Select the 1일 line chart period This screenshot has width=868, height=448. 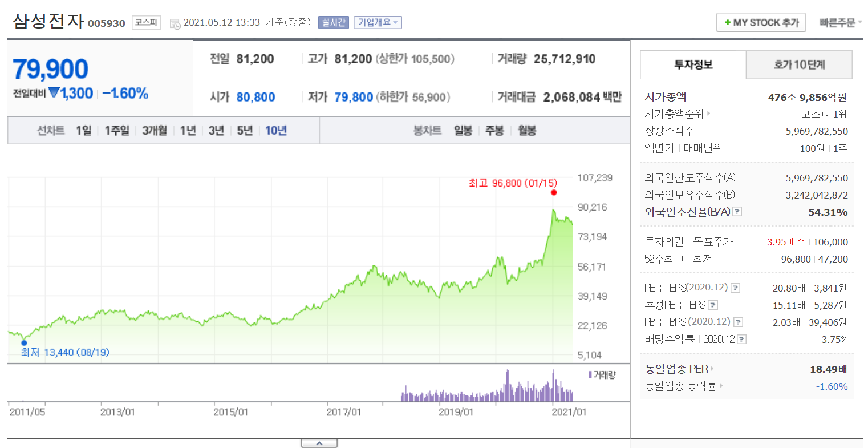click(84, 131)
